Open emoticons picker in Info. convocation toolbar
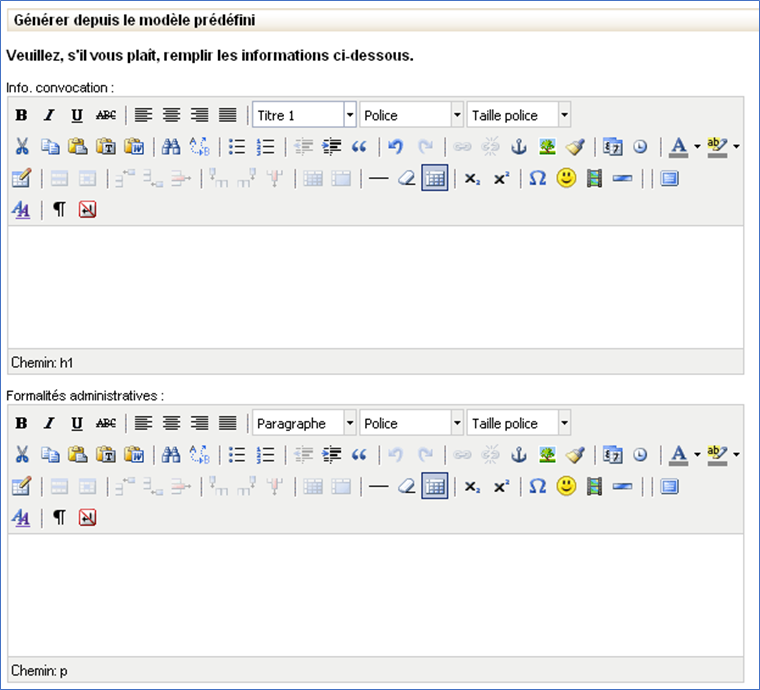The height and width of the screenshot is (690, 760). [x=567, y=179]
